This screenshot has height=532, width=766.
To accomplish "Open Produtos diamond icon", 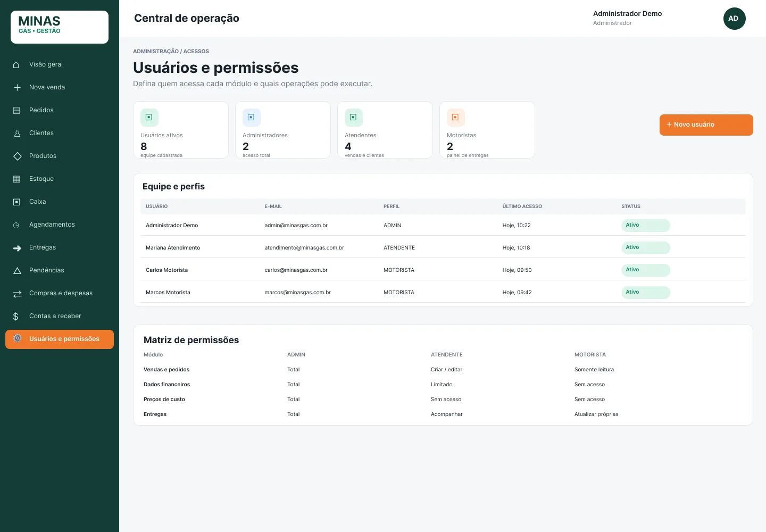I will click(x=18, y=156).
